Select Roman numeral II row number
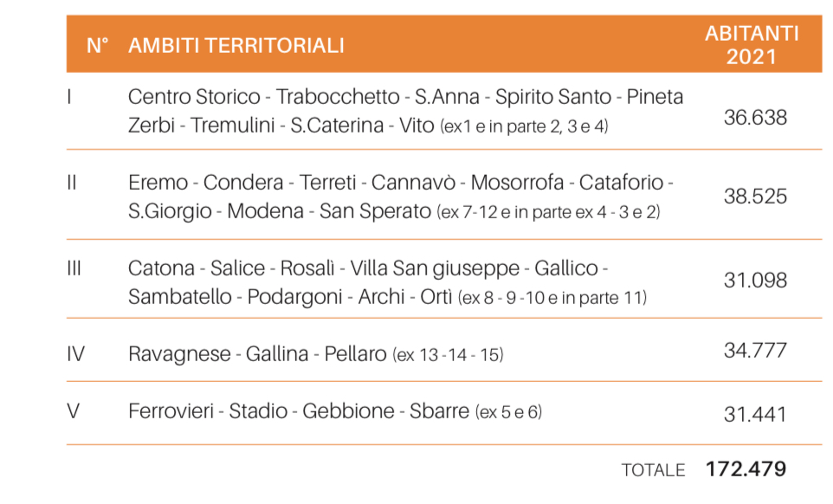 (x=72, y=183)
